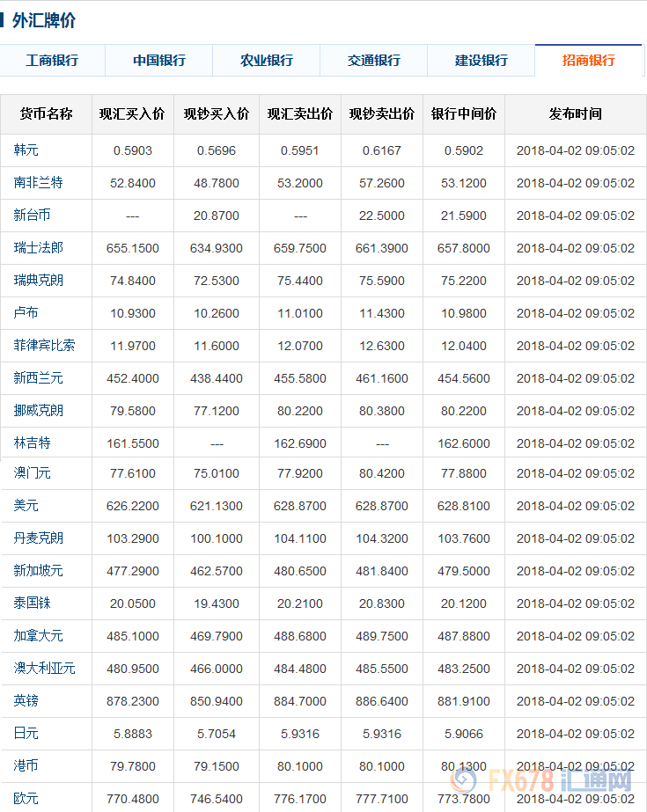Select the 现钞卖出价 column header
Image resolution: width=647 pixels, height=812 pixels.
pyautogui.click(x=382, y=114)
